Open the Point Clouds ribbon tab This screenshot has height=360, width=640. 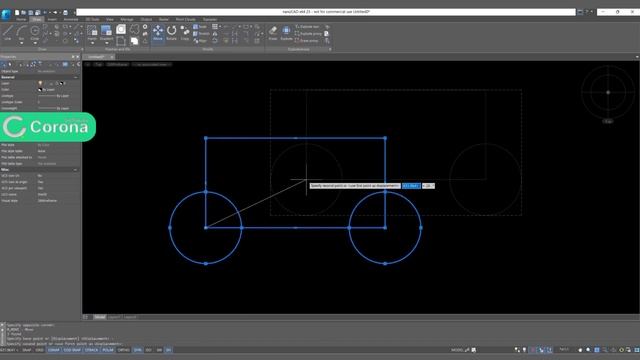pyautogui.click(x=185, y=19)
